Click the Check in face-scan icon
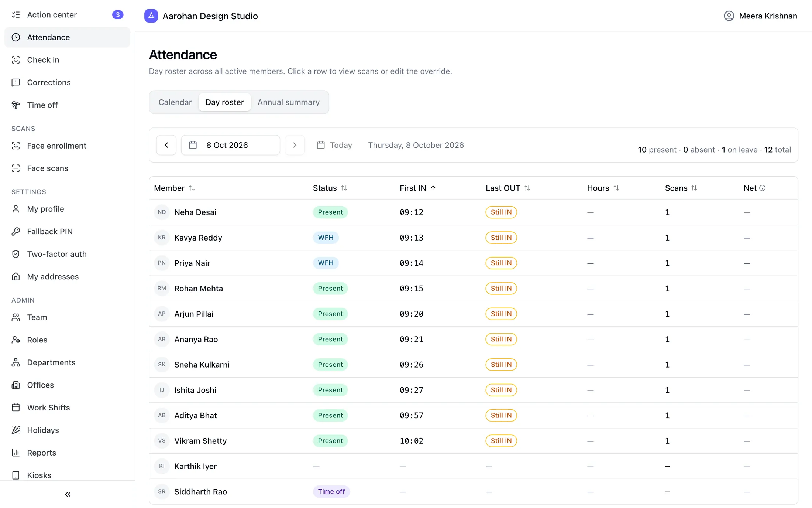Image resolution: width=812 pixels, height=508 pixels. (16, 60)
